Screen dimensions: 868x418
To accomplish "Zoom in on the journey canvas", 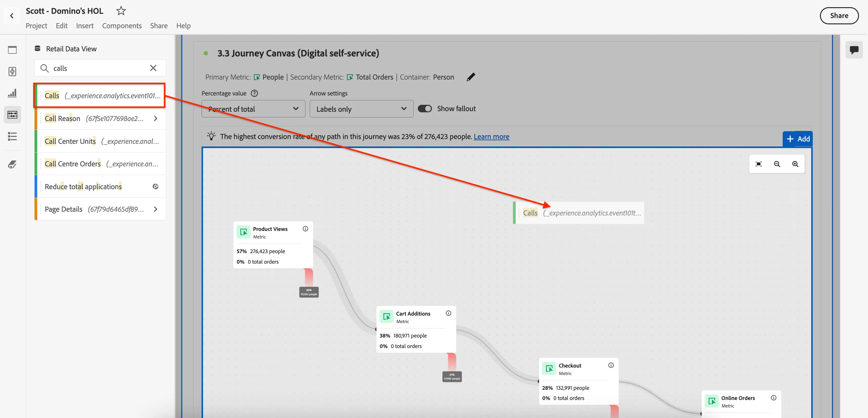I will point(795,164).
